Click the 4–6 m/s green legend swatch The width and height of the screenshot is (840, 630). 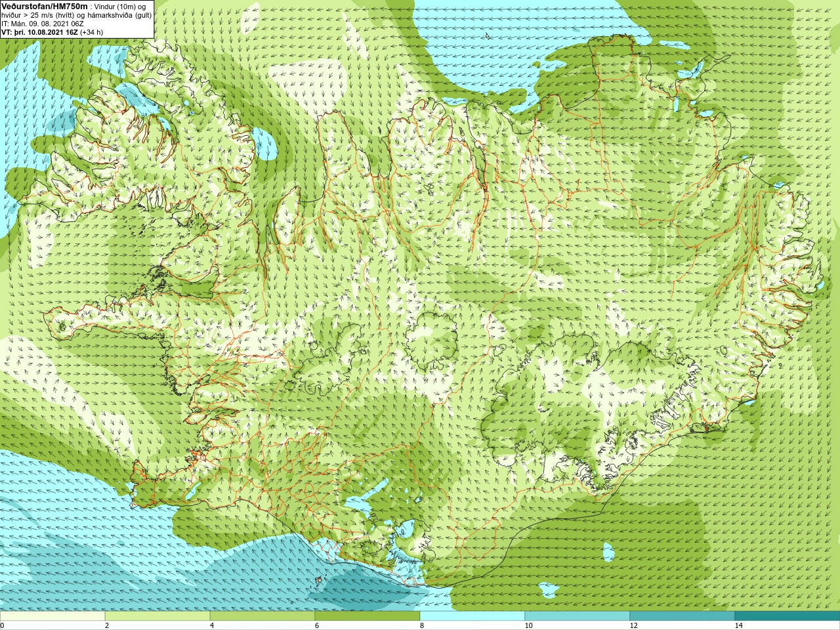click(x=262, y=616)
